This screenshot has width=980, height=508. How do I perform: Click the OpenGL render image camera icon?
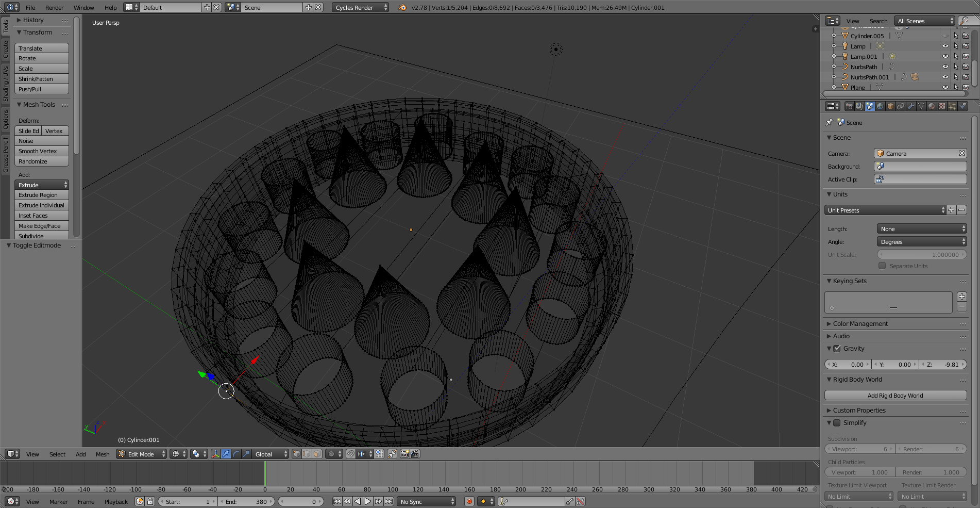405,454
